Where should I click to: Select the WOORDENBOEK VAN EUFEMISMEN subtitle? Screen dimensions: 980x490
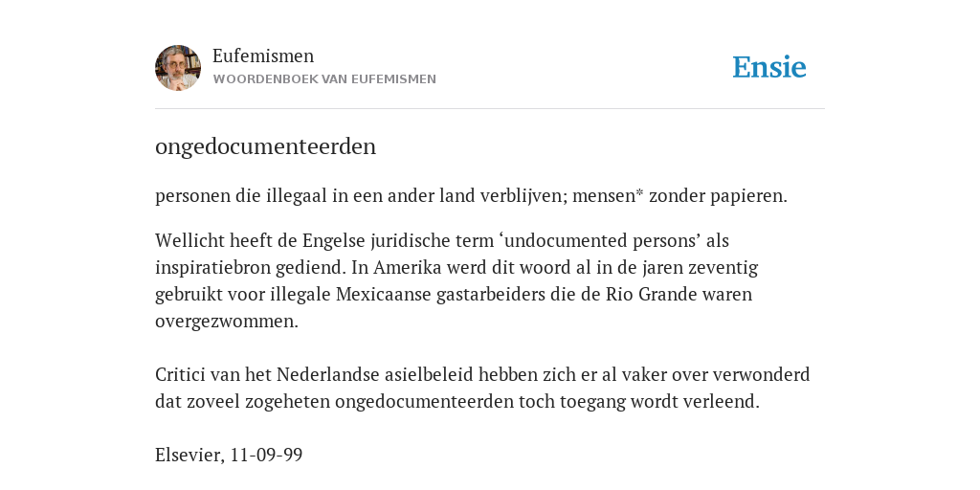(324, 79)
